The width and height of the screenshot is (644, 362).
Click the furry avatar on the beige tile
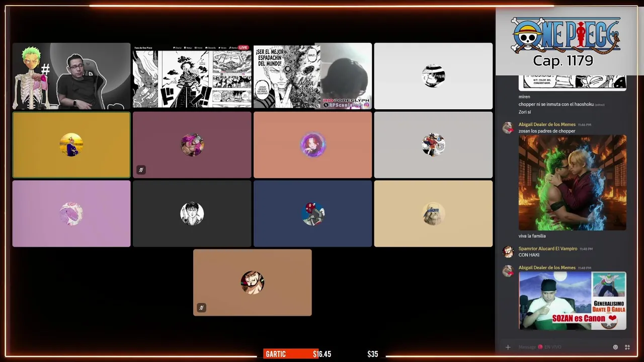tap(433, 214)
